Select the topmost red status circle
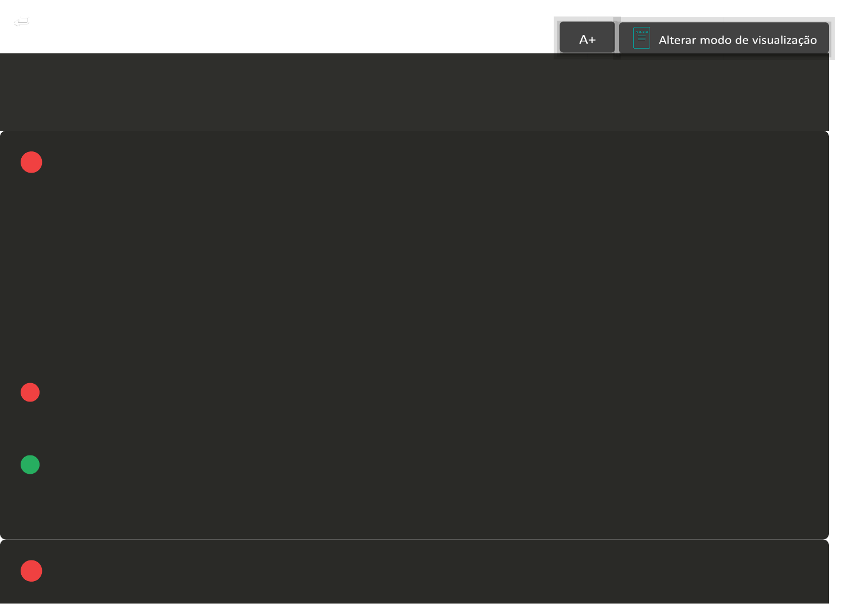Screen dimensions: 868x604 point(32,162)
